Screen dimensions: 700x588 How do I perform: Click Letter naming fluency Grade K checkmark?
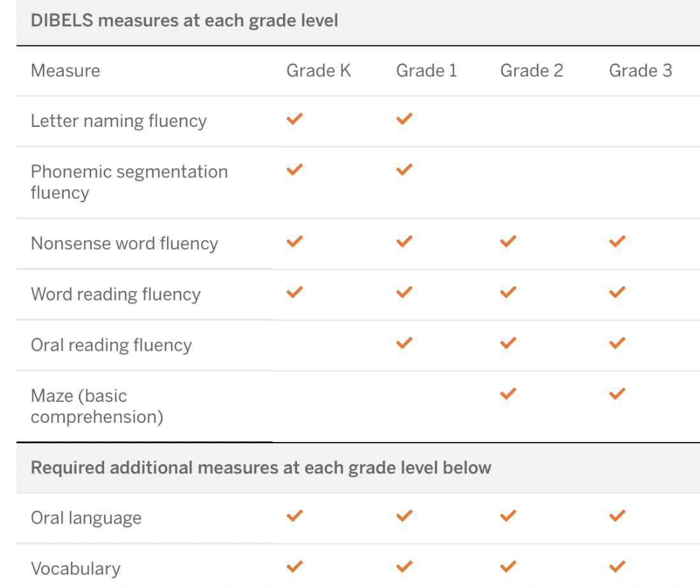pos(295,119)
